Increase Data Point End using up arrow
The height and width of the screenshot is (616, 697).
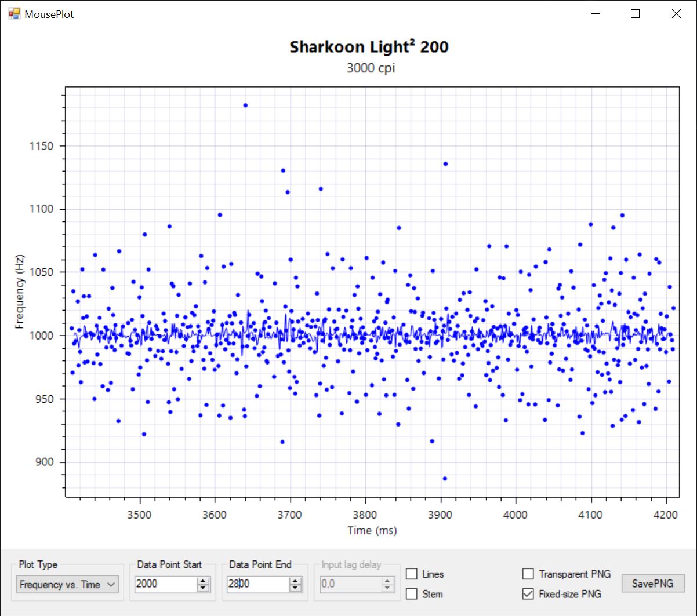[x=296, y=581]
